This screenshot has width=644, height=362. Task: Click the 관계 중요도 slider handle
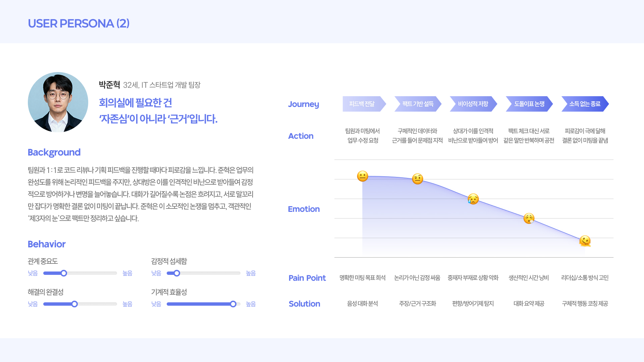pyautogui.click(x=64, y=273)
